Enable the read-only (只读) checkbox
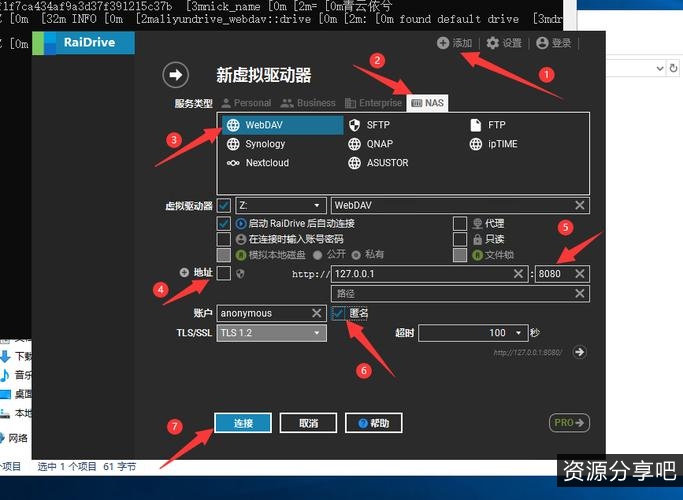 pos(460,239)
